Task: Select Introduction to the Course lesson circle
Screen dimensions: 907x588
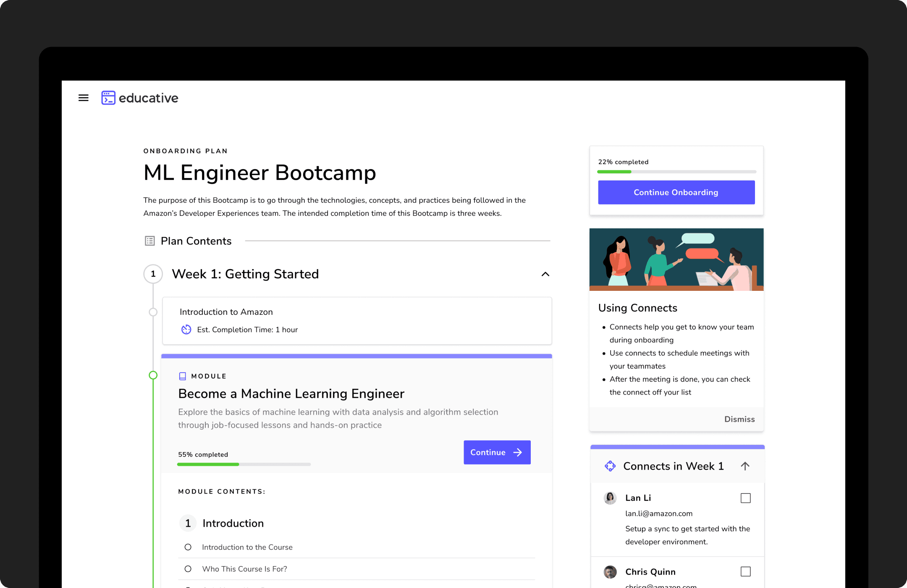Action: click(188, 547)
